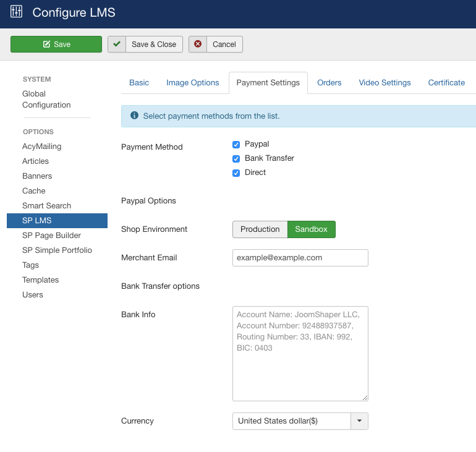This screenshot has width=476, height=452.
Task: Select SP Page Builder in sidebar
Action: coord(51,236)
